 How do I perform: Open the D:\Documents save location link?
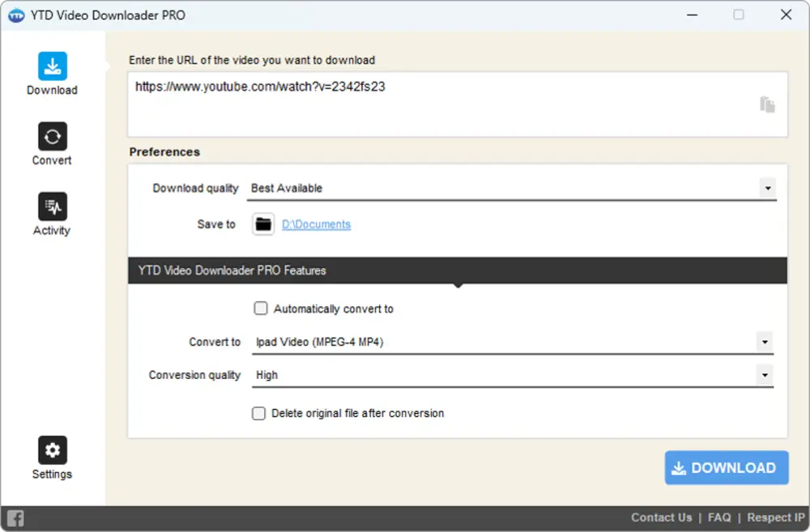(316, 224)
